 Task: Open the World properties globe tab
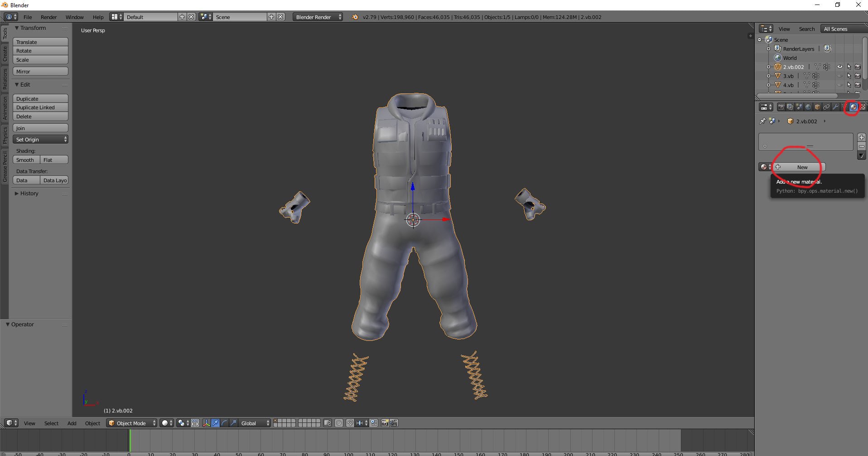click(808, 107)
